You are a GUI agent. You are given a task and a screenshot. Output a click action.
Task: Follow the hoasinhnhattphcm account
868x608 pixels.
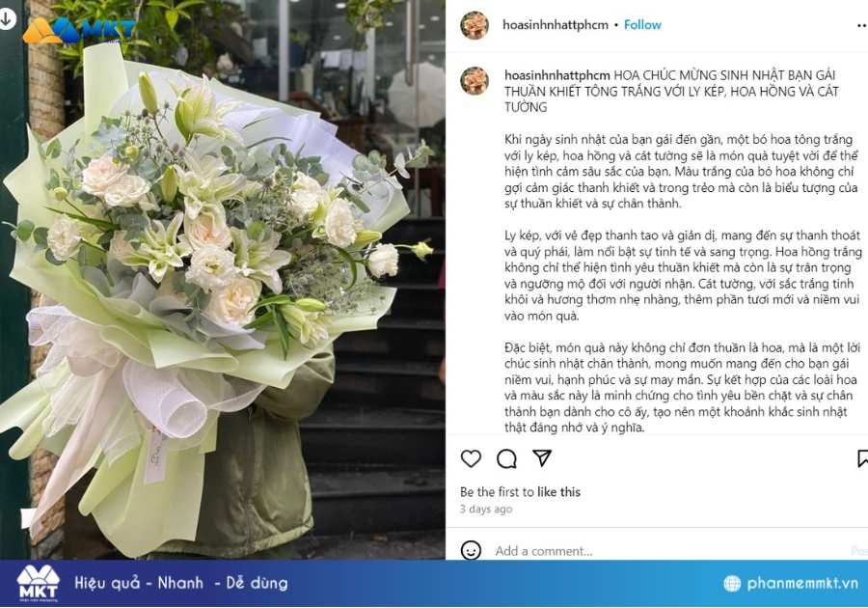click(x=642, y=25)
